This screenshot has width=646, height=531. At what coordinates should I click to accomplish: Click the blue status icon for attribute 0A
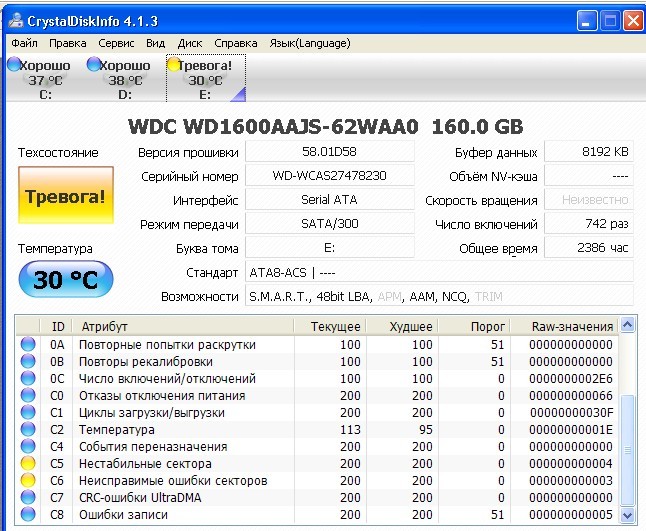click(28, 344)
